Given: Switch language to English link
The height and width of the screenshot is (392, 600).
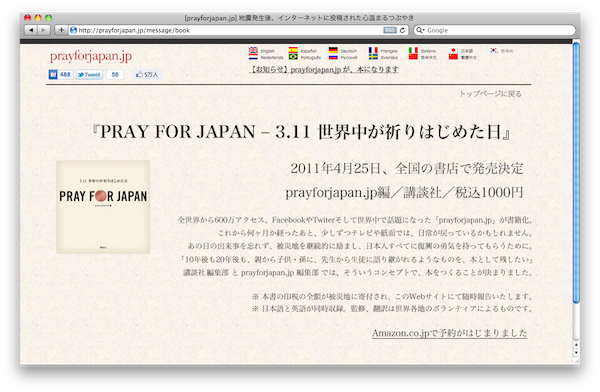Looking at the screenshot, I should click(268, 51).
